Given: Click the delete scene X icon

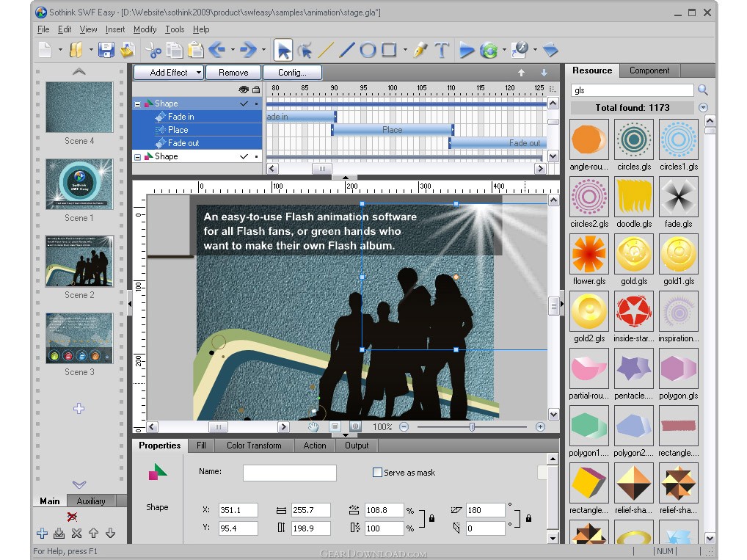Looking at the screenshot, I should coord(73,517).
